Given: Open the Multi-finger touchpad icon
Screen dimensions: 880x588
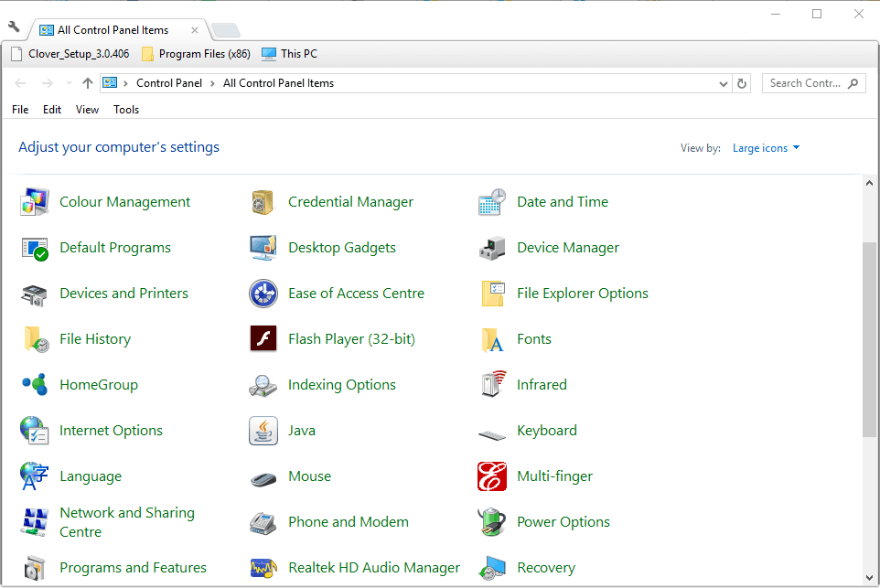Looking at the screenshot, I should (492, 476).
